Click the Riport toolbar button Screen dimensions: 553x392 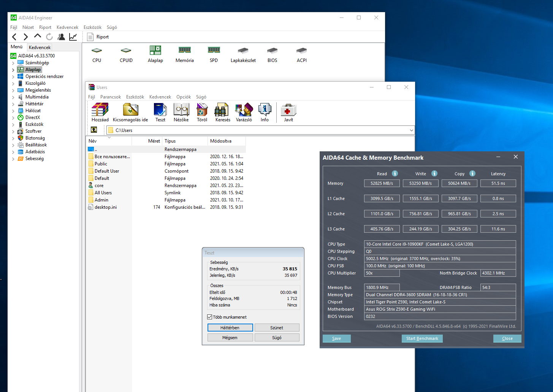(x=98, y=37)
